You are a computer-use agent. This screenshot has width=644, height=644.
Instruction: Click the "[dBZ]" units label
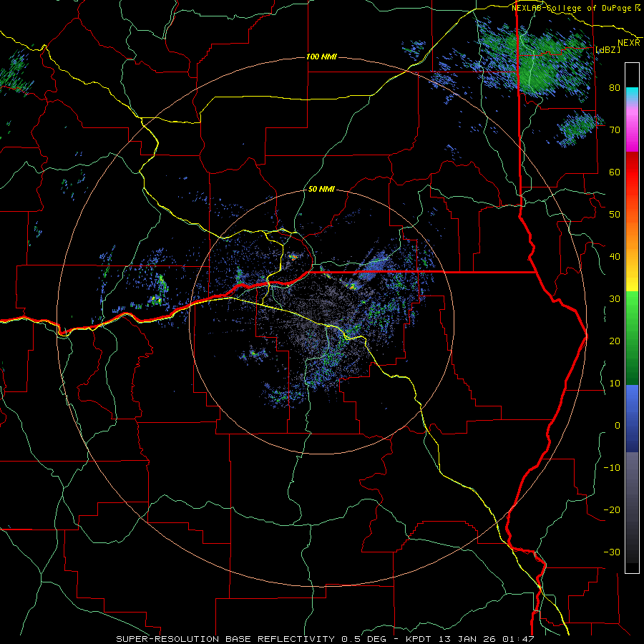[x=608, y=49]
